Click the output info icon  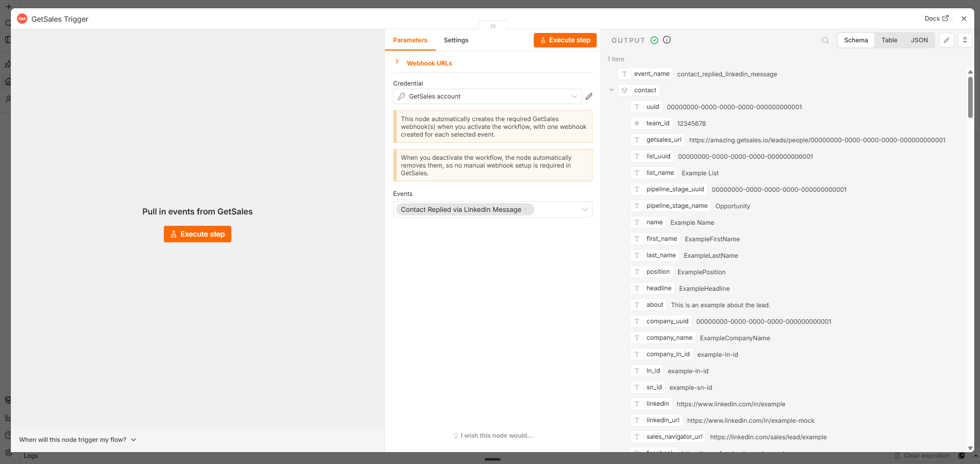point(667,40)
